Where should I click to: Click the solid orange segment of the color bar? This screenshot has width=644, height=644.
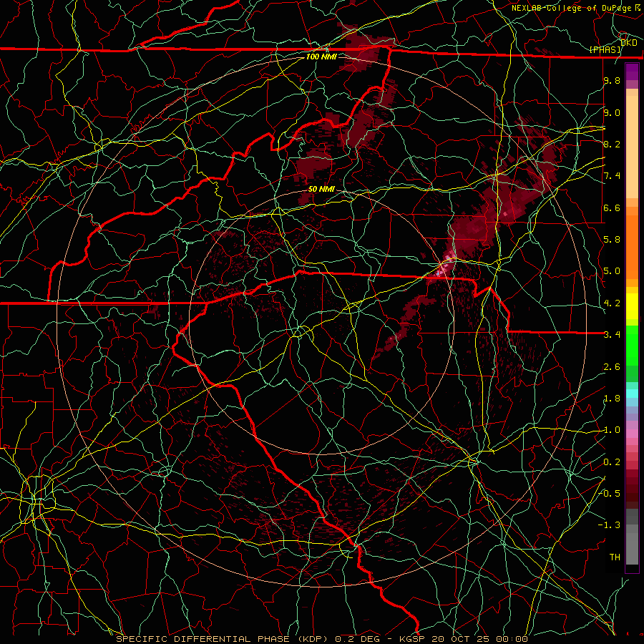pos(632,247)
